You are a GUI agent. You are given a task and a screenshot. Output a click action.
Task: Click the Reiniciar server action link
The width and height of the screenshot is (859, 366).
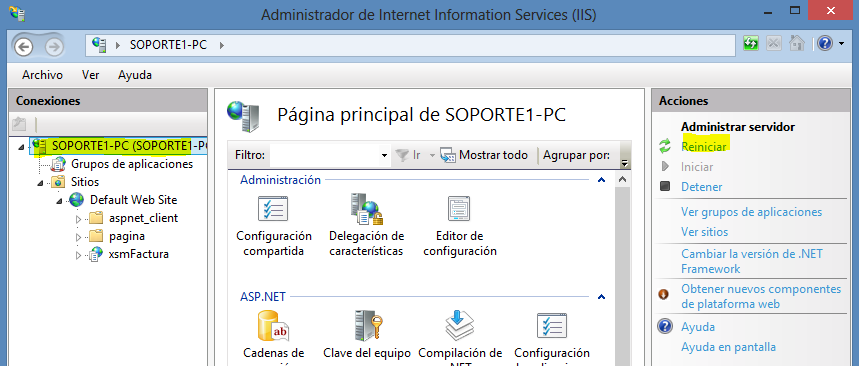703,147
